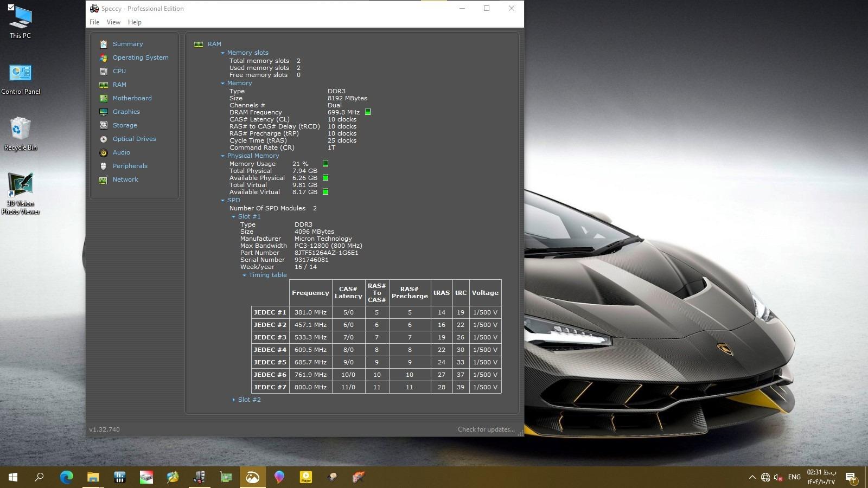Viewport: 868px width, 488px height.
Task: Open the Operating System section icon
Action: [104, 57]
